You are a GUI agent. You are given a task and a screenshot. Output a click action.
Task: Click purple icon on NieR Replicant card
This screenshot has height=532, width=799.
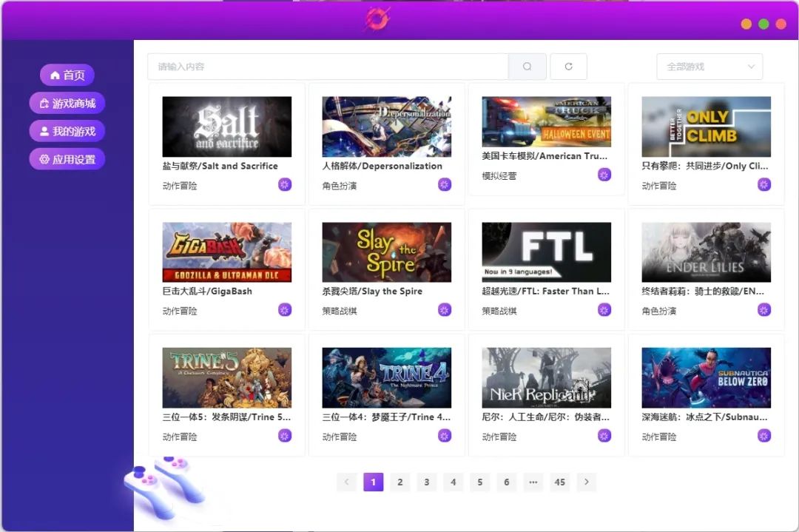(x=604, y=436)
